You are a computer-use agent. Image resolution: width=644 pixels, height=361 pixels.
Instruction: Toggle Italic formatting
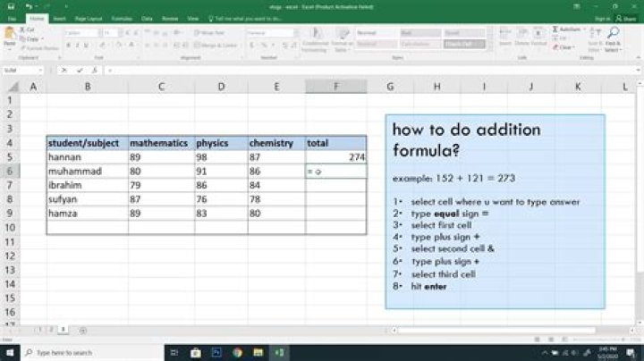tap(77, 46)
